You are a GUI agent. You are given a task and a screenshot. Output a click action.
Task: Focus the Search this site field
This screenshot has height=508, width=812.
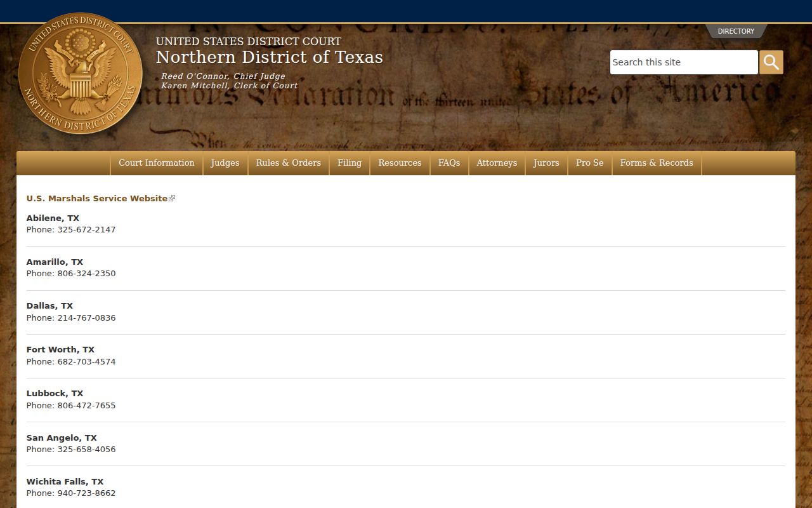684,62
